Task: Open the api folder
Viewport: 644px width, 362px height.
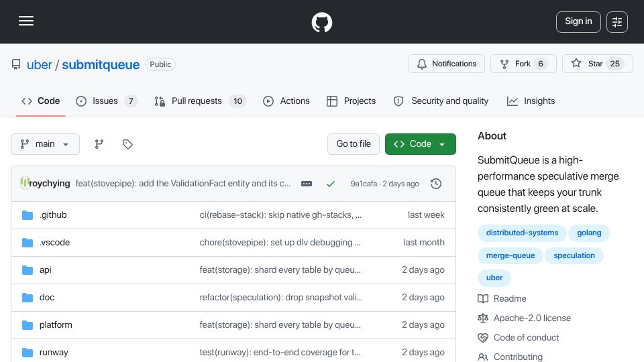Action: tap(45, 270)
